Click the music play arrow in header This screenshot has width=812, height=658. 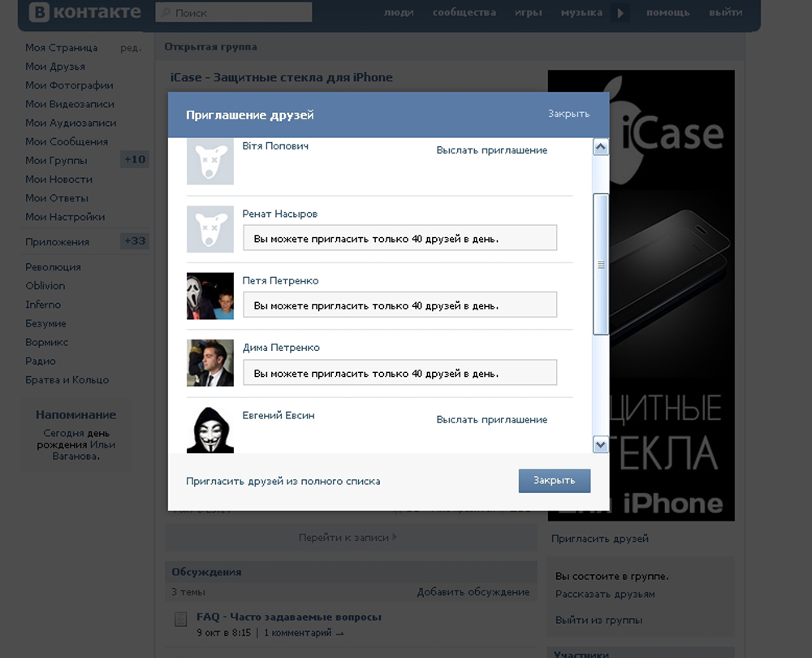tap(620, 12)
